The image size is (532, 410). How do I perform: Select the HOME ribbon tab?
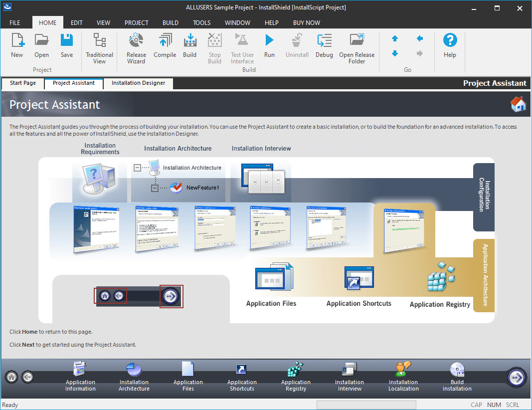[x=47, y=23]
